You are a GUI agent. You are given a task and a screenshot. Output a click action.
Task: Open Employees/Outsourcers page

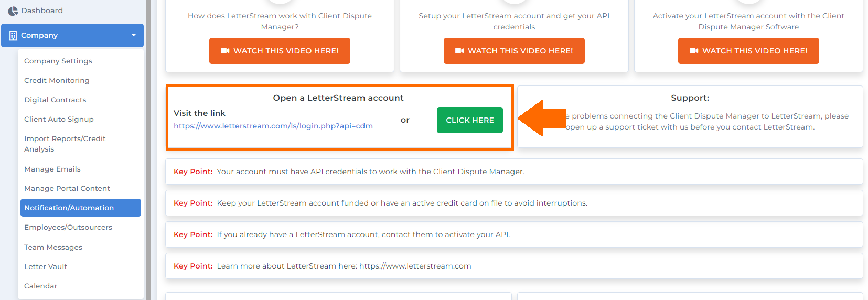68,227
